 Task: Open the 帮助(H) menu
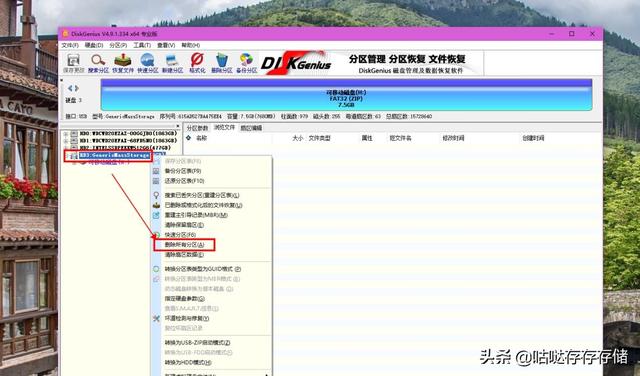(x=190, y=45)
